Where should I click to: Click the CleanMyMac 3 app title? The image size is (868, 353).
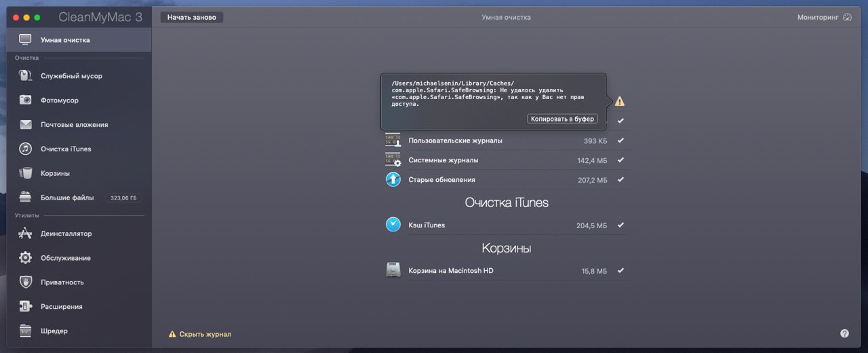100,17
